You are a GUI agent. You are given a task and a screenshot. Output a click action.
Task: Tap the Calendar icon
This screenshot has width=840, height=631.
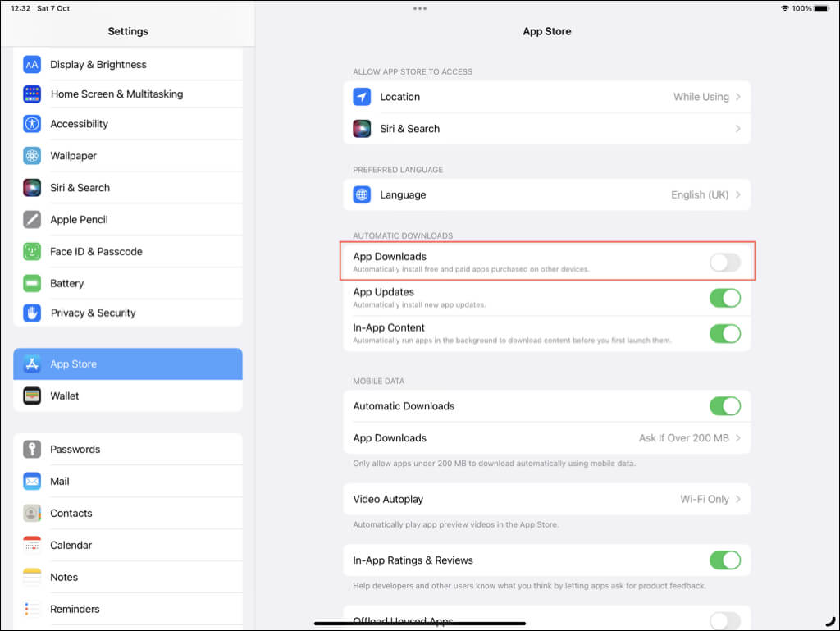tap(32, 545)
